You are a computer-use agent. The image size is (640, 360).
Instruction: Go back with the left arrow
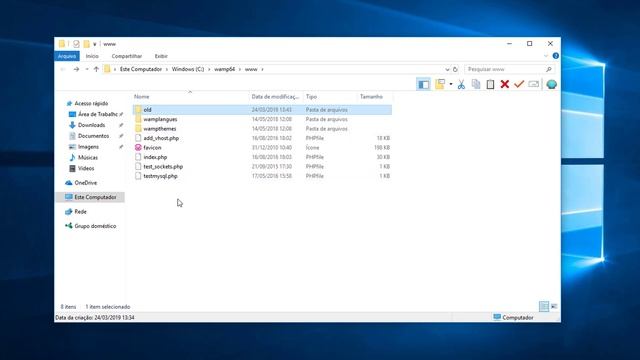[63, 69]
